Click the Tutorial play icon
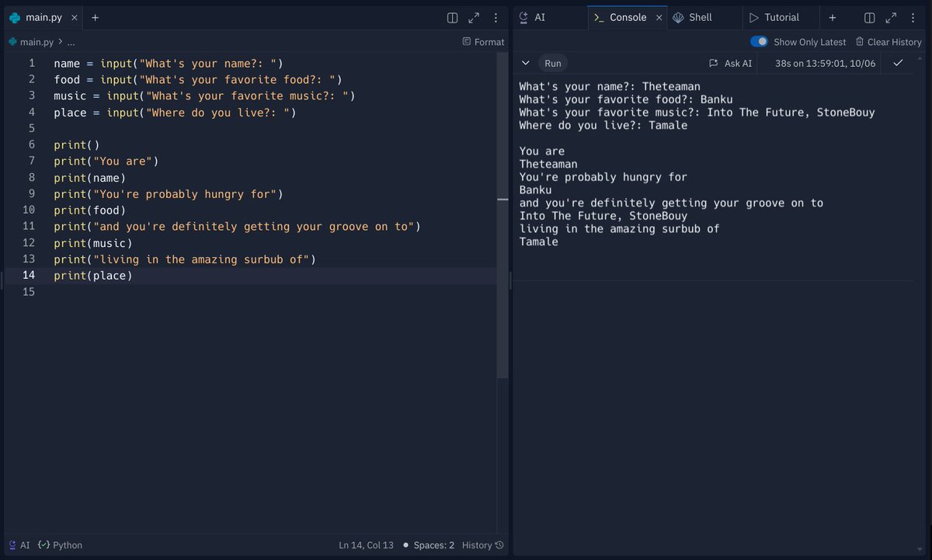 tap(754, 17)
